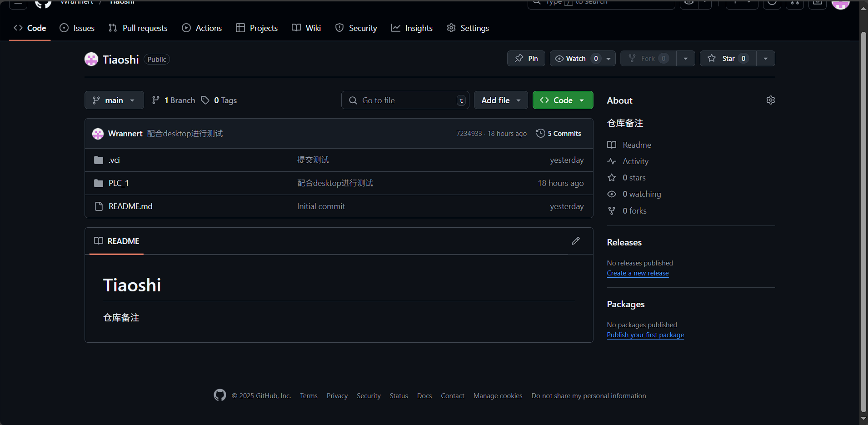Screen dimensions: 868x425
Task: Pin this repository
Action: pos(526,58)
